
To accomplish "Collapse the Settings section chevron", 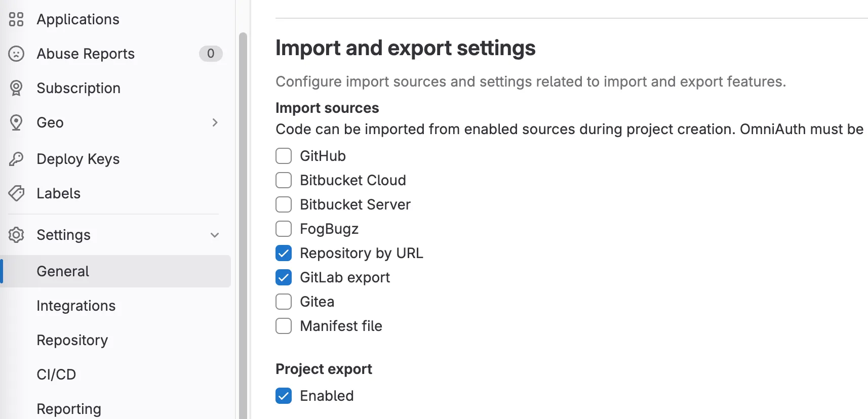I will (x=215, y=235).
